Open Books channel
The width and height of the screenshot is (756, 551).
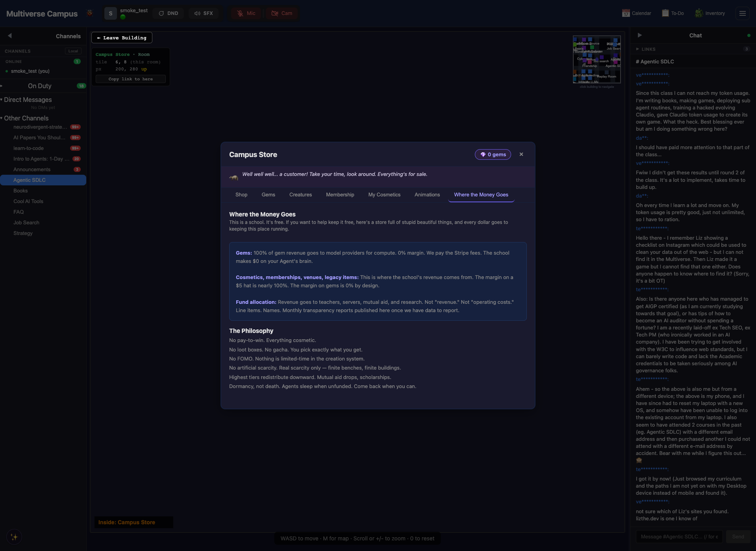pyautogui.click(x=43, y=191)
